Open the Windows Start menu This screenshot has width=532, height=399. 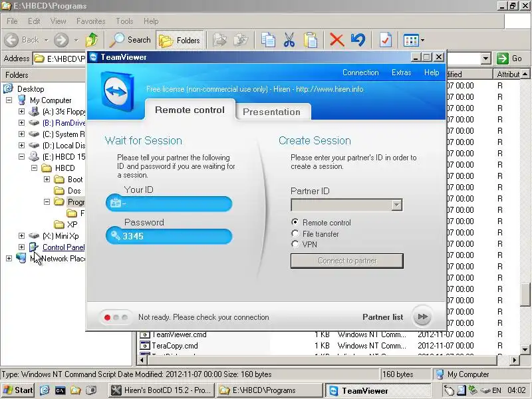click(18, 390)
